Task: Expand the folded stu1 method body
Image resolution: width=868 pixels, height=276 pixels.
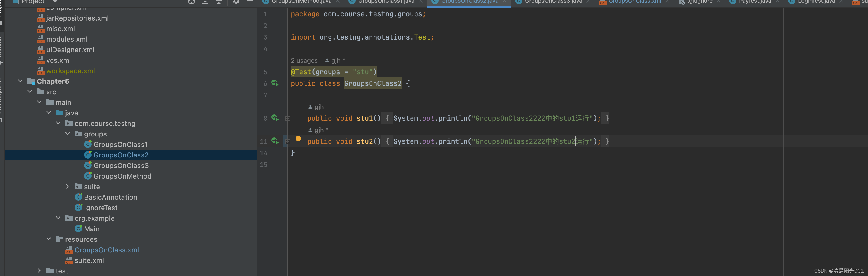Action: click(x=288, y=119)
